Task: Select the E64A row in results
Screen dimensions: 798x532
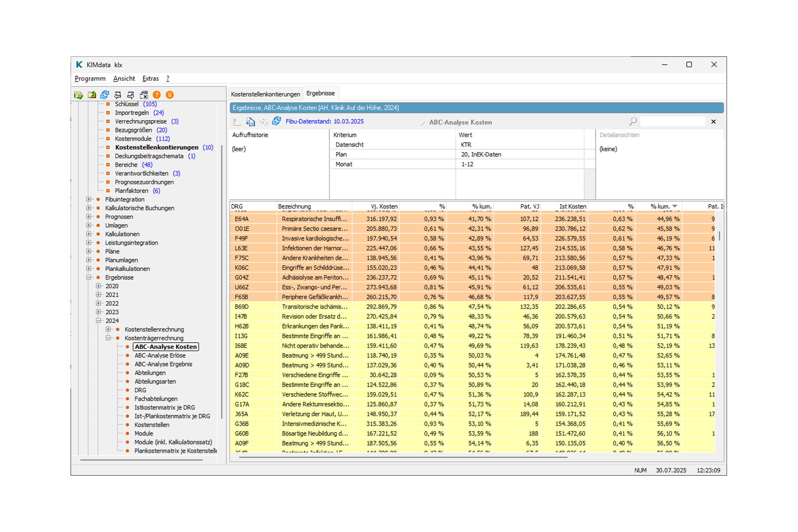Action: click(472, 219)
